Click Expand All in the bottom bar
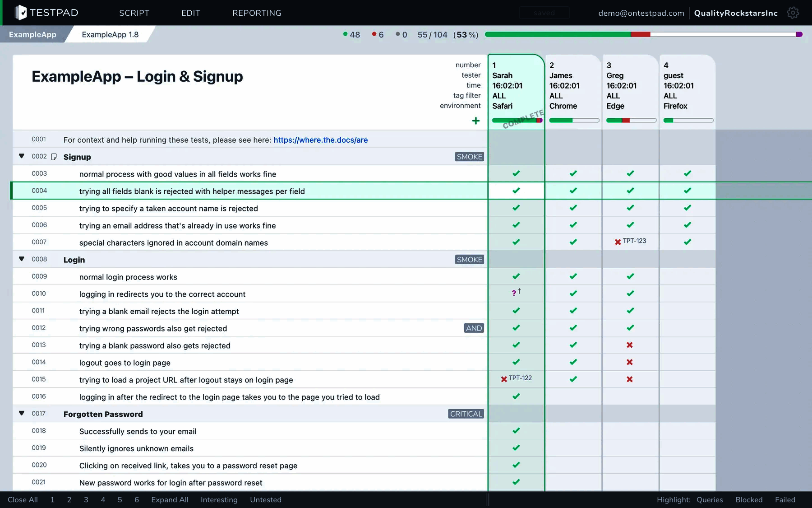This screenshot has height=508, width=812. [x=170, y=499]
